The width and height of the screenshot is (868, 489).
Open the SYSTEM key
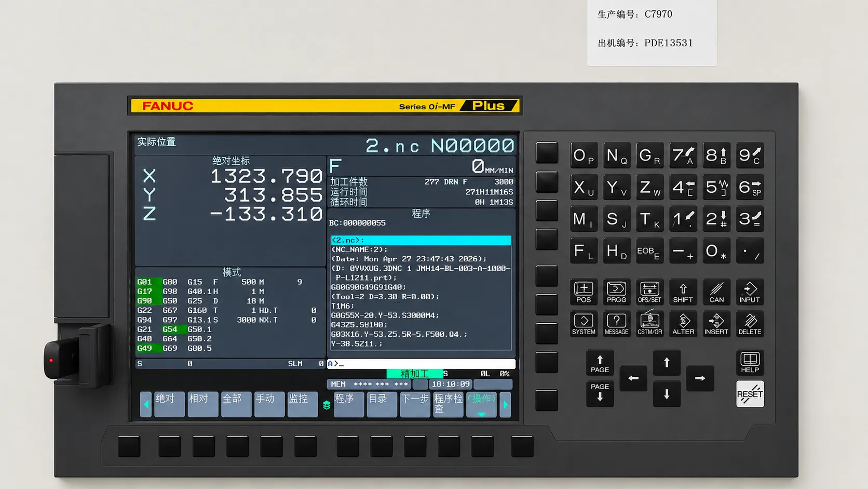point(584,324)
